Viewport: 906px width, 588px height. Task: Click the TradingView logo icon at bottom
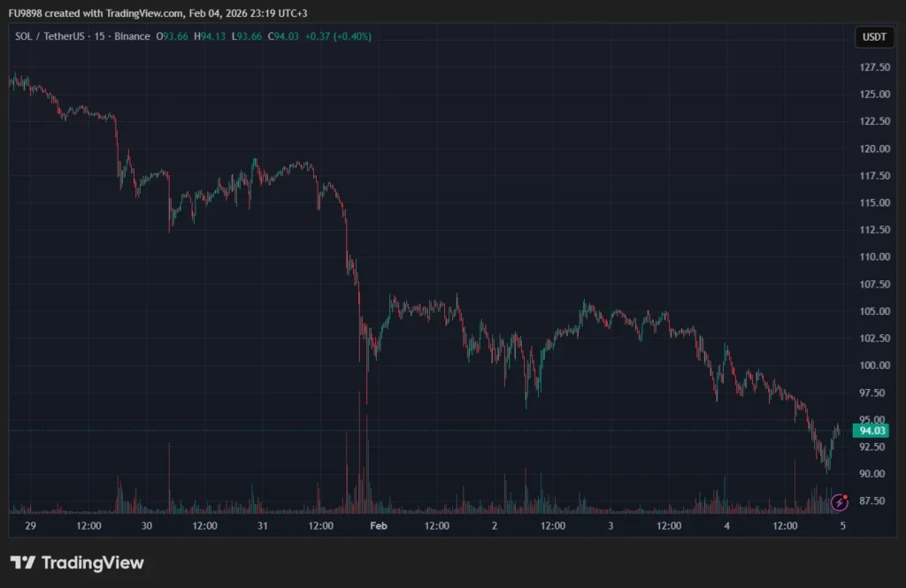pyautogui.click(x=23, y=562)
